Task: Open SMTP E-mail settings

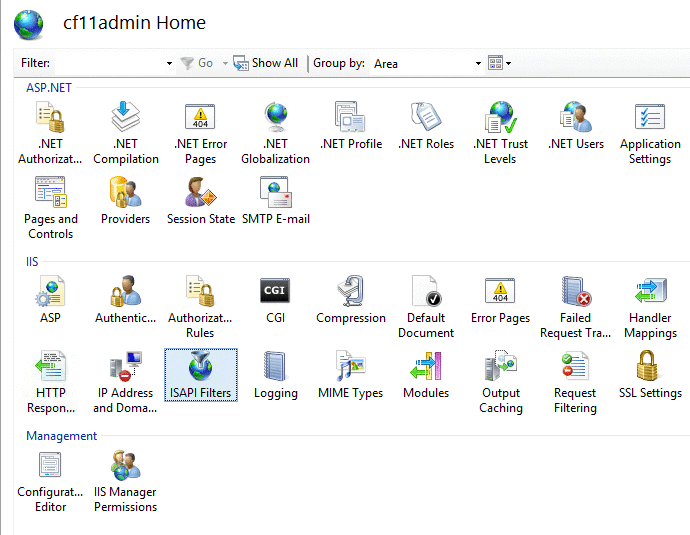Action: point(275,201)
